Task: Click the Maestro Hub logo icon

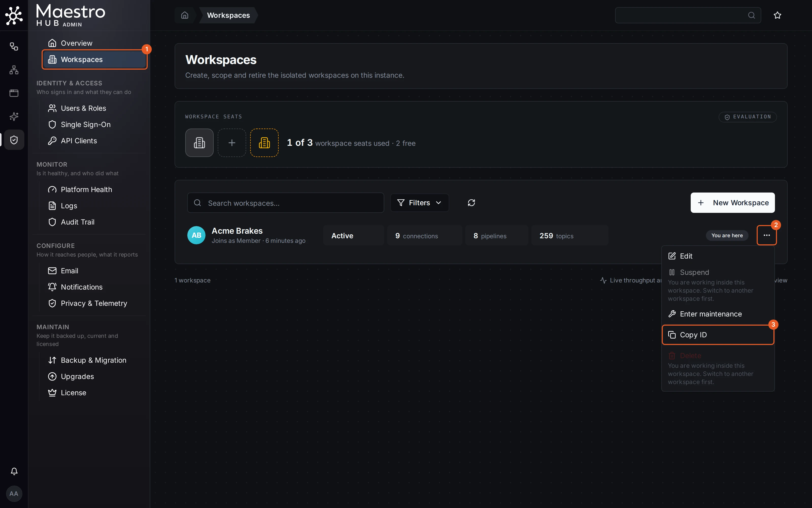Action: pyautogui.click(x=14, y=15)
